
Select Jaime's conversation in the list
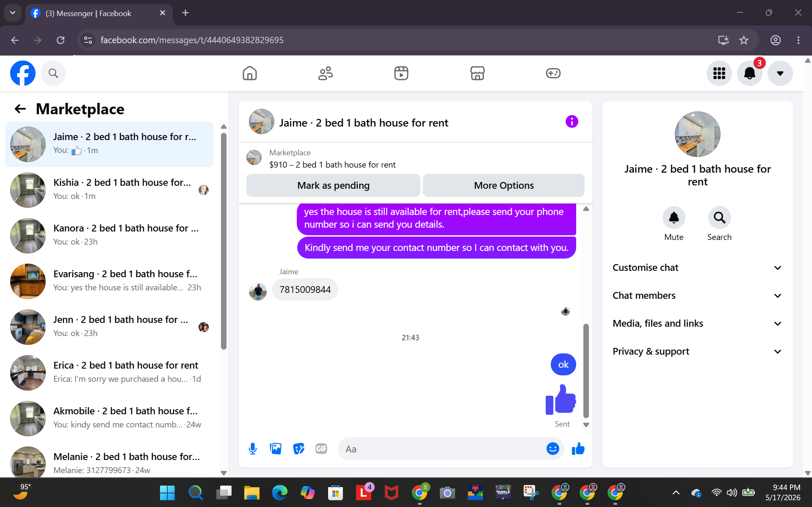tap(109, 144)
